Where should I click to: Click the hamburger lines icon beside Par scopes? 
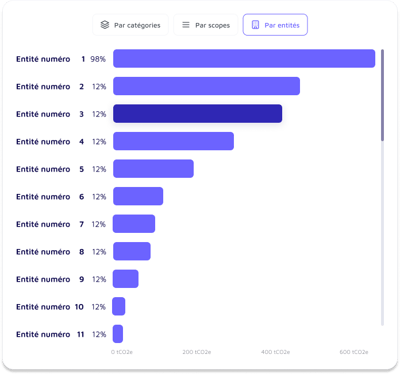click(186, 25)
